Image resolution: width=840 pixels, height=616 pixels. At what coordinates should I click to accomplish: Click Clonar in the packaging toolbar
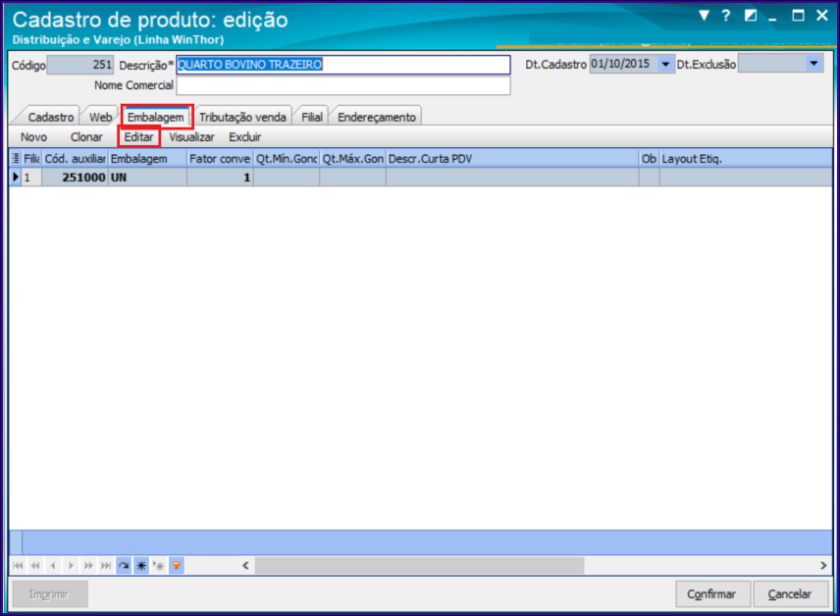[86, 137]
